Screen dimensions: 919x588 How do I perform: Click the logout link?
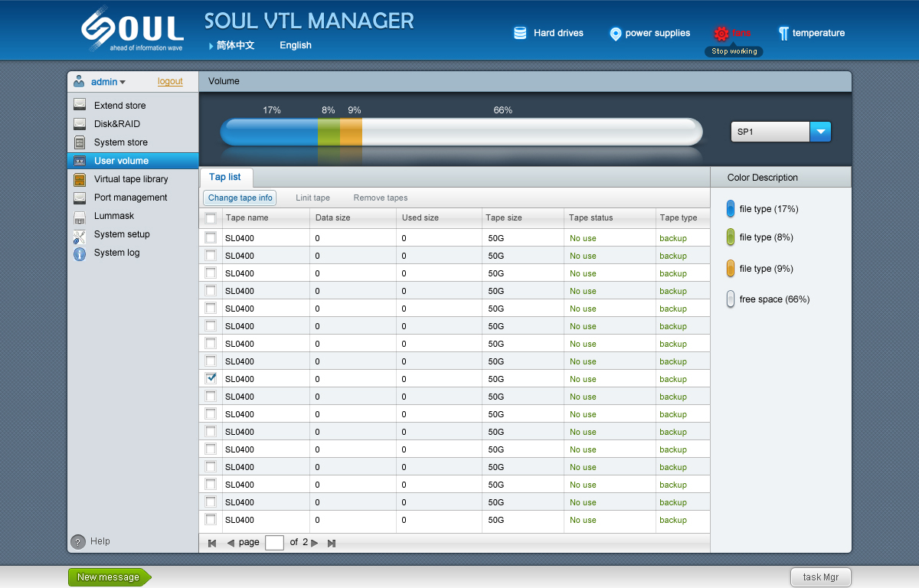(170, 81)
